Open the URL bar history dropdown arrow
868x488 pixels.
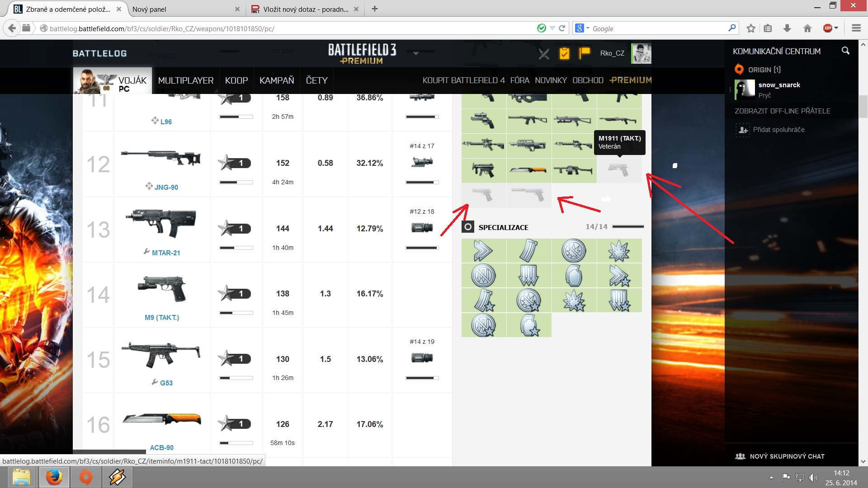pos(552,28)
